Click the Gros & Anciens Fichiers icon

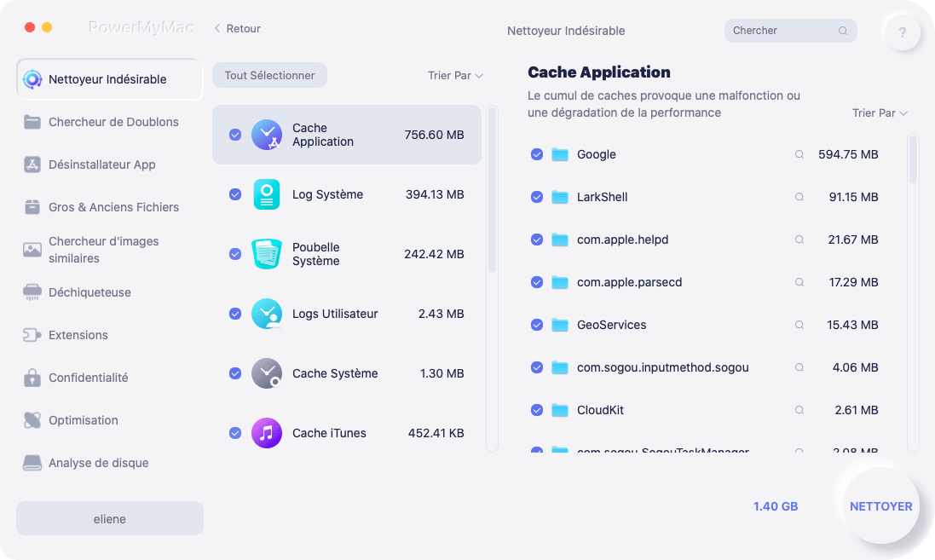click(x=32, y=207)
